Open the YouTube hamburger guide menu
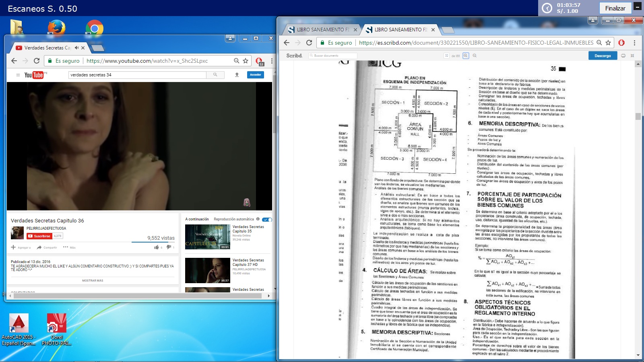Viewport: 644px width, 362px height. click(x=18, y=75)
